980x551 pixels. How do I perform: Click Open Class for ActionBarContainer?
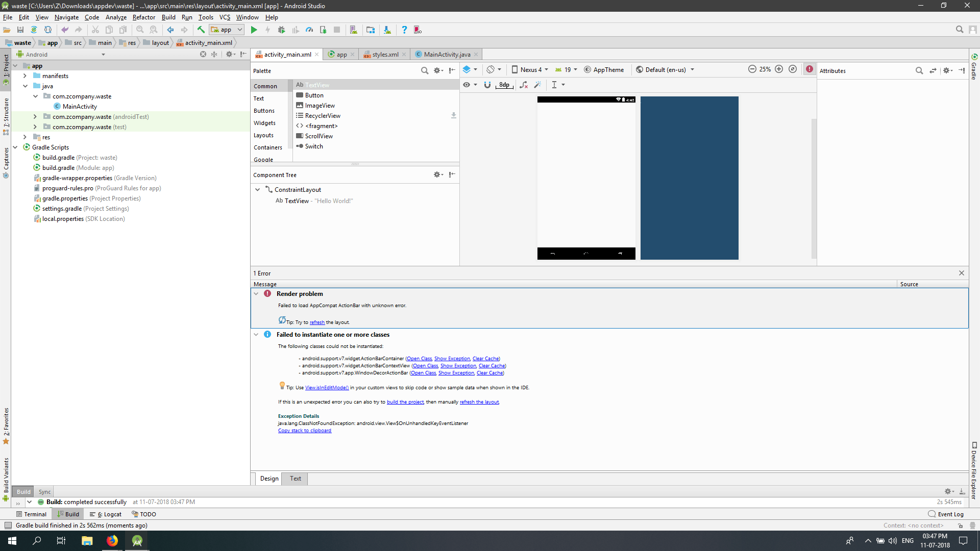point(419,359)
